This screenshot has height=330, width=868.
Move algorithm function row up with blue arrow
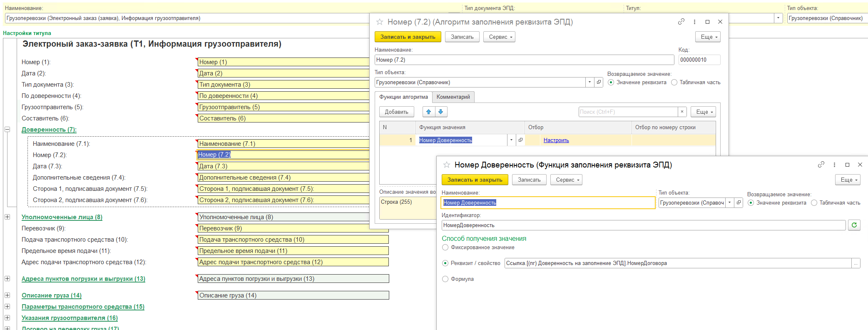click(429, 112)
